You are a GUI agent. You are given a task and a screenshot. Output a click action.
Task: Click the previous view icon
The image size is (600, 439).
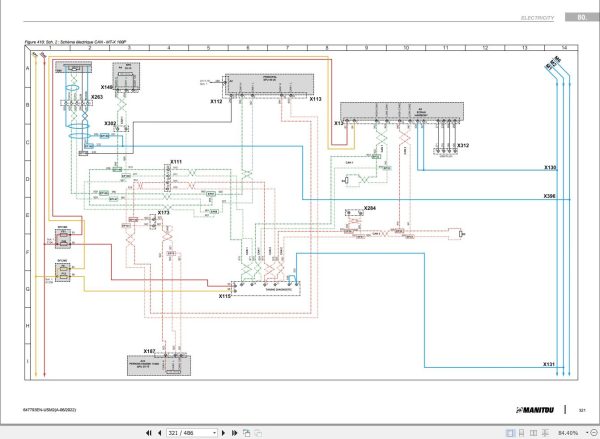coord(246,433)
